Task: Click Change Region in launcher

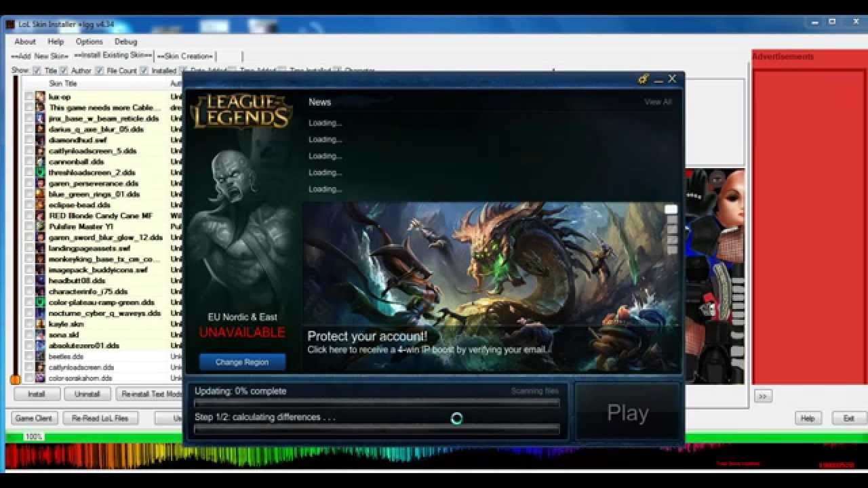Action: click(242, 362)
